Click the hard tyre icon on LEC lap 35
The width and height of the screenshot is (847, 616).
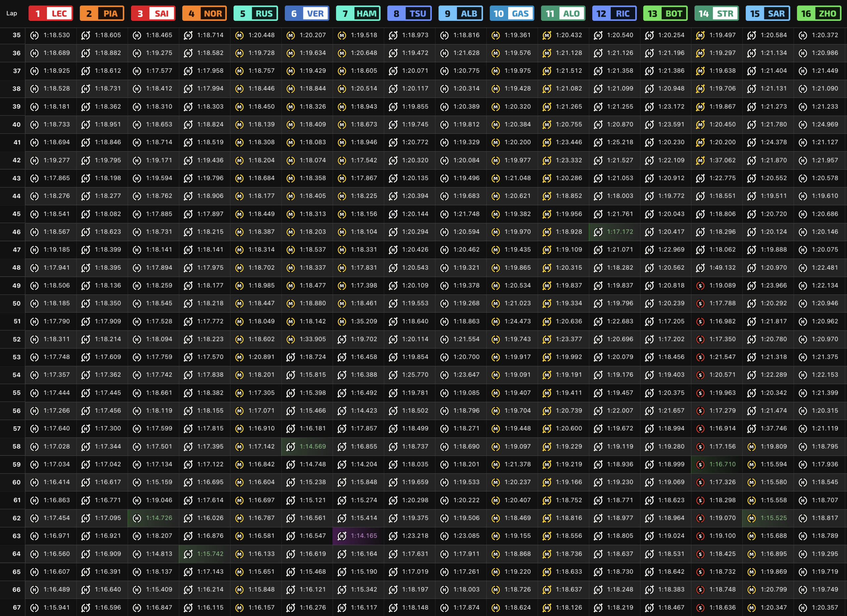click(34, 35)
